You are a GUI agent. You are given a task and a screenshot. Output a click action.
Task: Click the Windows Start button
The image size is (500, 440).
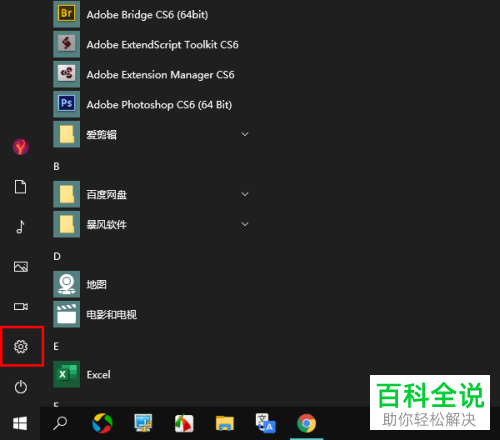click(x=20, y=424)
